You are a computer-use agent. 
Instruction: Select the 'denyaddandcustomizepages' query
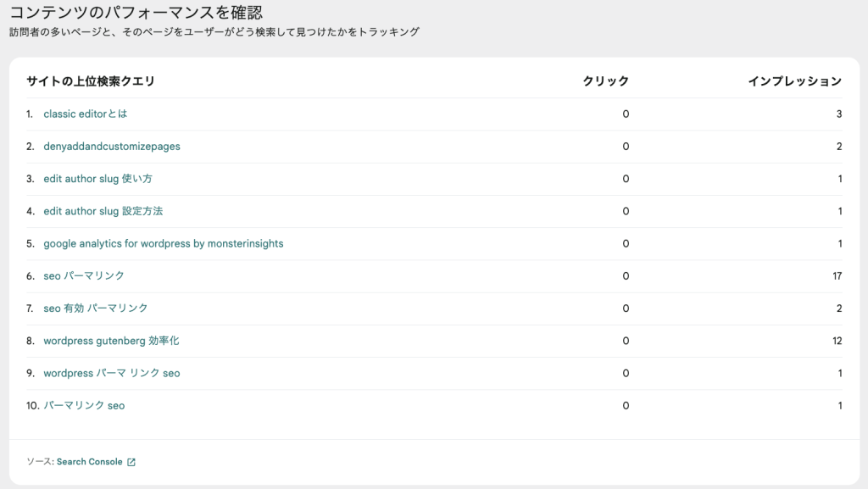point(111,146)
